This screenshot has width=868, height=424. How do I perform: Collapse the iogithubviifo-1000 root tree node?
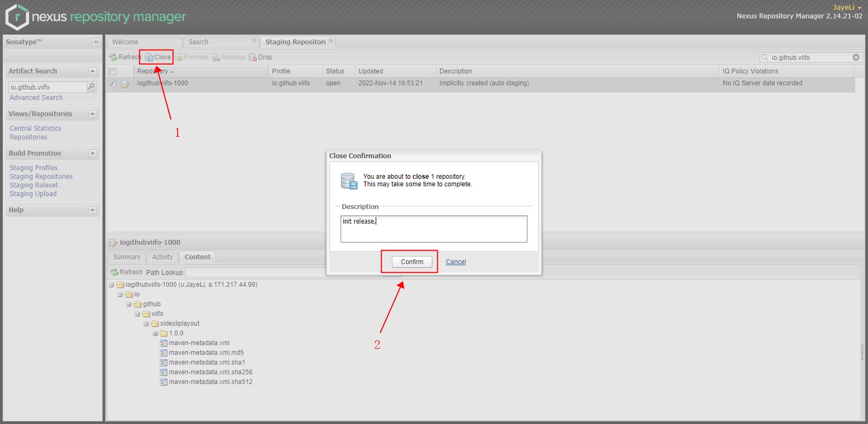(x=112, y=285)
